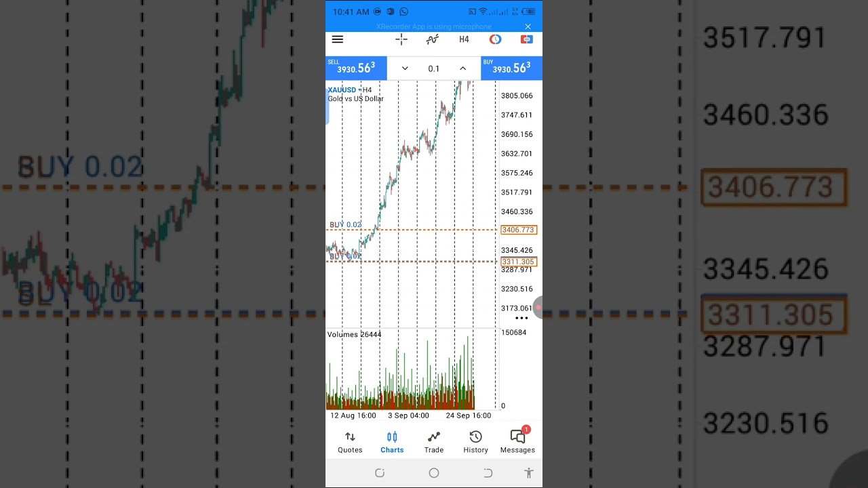Increase lot size with up chevron
Viewport: 868px width, 488px height.
(462, 68)
